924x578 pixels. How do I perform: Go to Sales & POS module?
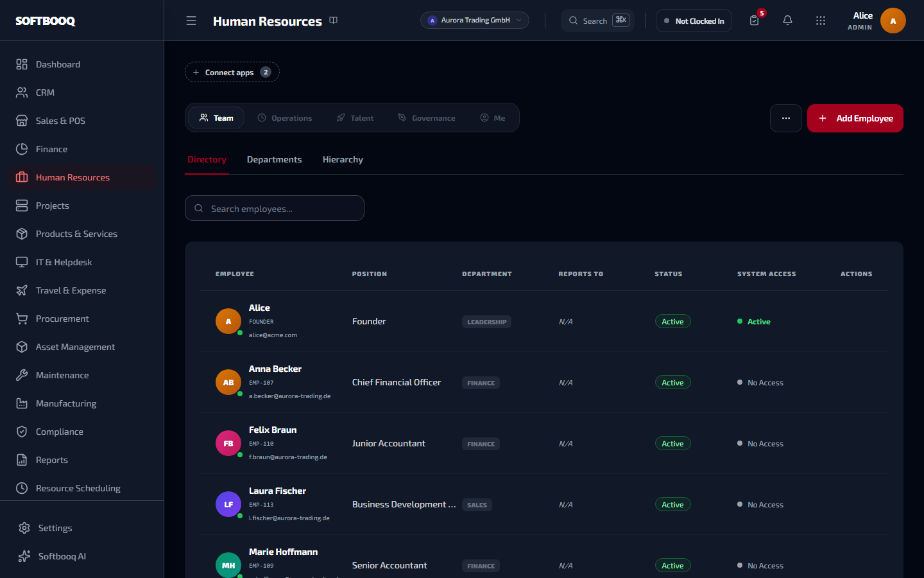81,121
